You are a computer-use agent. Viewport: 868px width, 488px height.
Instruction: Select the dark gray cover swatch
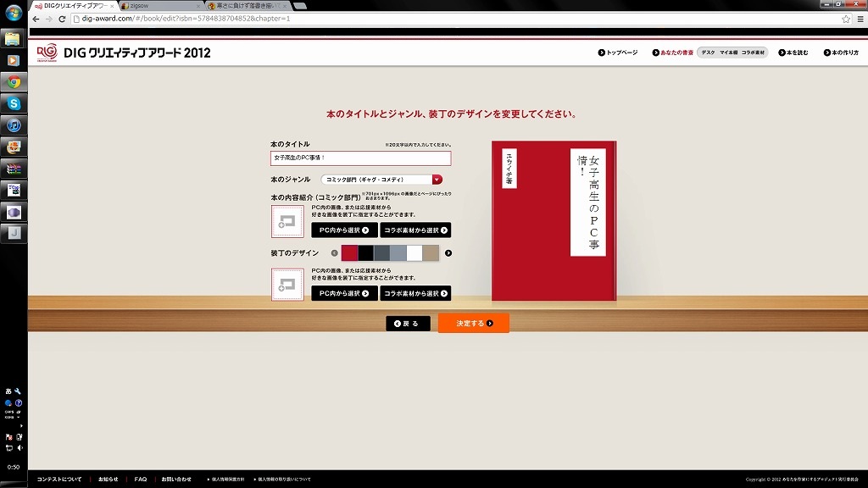click(x=382, y=252)
